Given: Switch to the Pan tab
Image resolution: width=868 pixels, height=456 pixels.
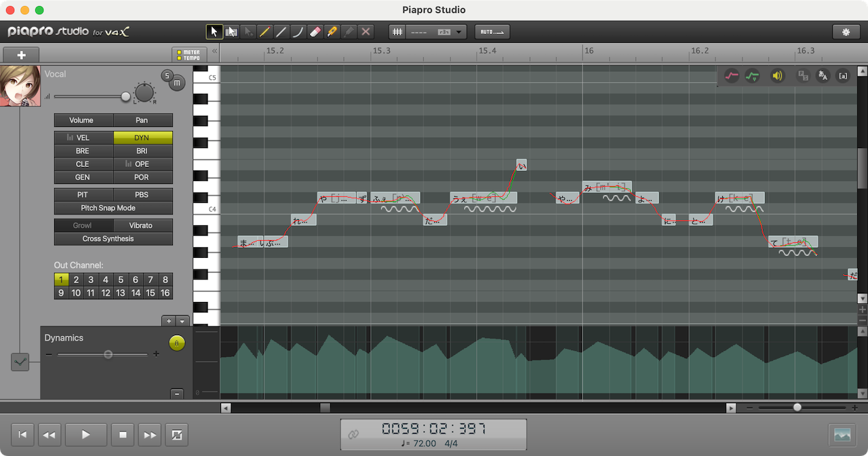Looking at the screenshot, I should (x=142, y=120).
